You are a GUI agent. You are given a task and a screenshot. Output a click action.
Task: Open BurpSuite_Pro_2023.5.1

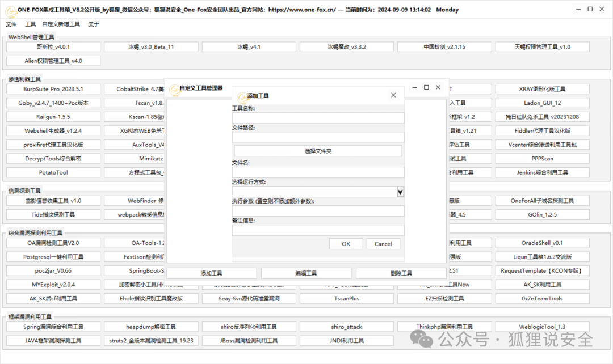(53, 89)
